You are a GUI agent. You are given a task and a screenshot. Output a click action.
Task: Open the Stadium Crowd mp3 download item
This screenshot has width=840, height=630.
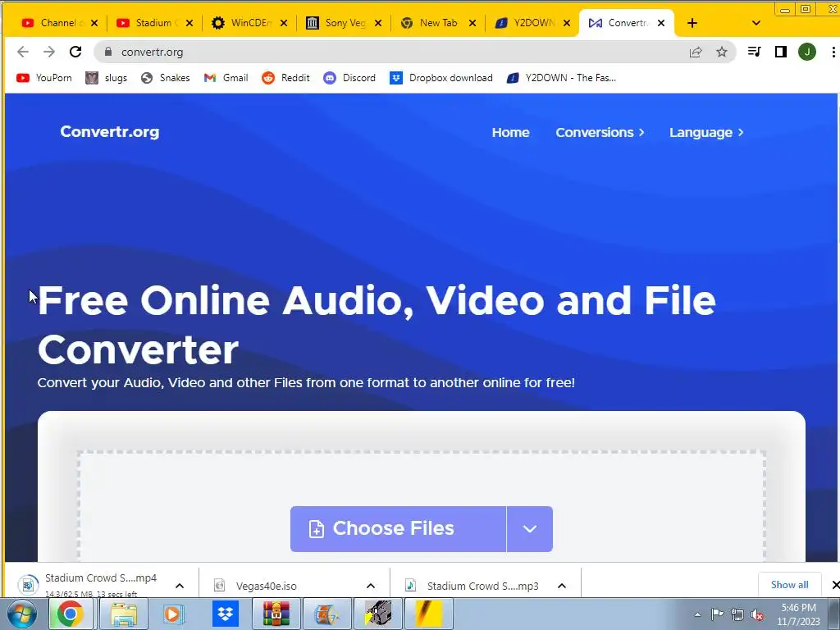(474, 586)
